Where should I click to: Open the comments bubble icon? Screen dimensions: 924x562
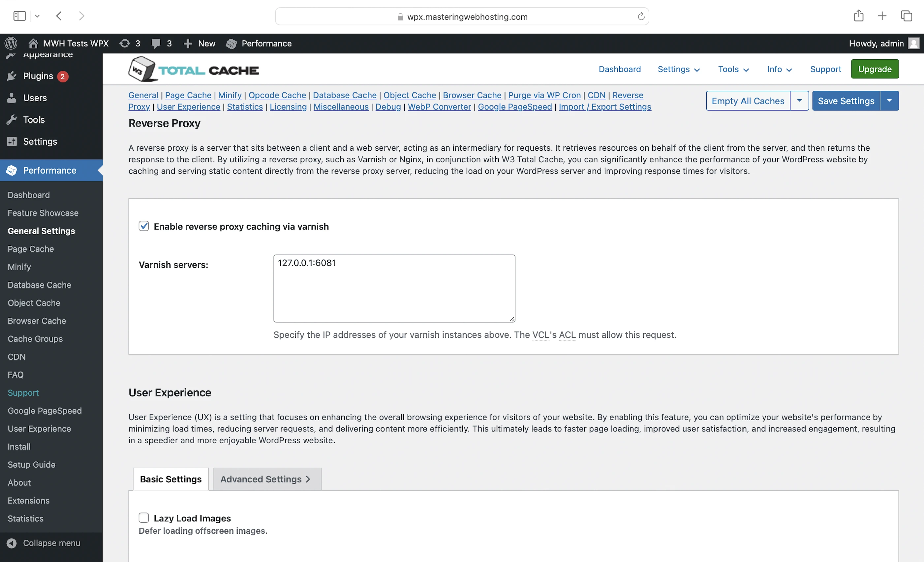pyautogui.click(x=156, y=44)
